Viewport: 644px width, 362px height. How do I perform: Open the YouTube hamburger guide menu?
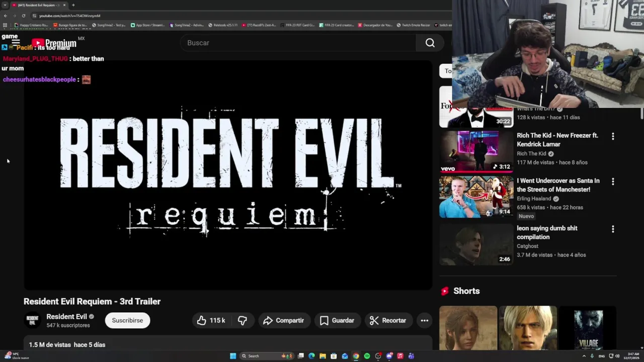pyautogui.click(x=16, y=43)
